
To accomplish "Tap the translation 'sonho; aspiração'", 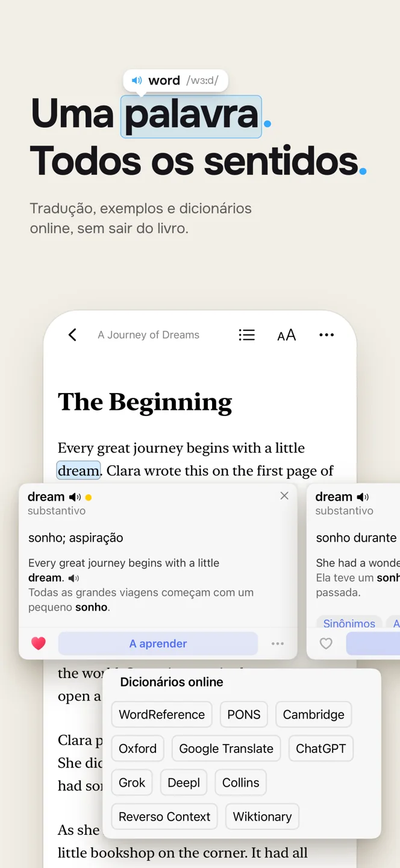I will (x=75, y=538).
